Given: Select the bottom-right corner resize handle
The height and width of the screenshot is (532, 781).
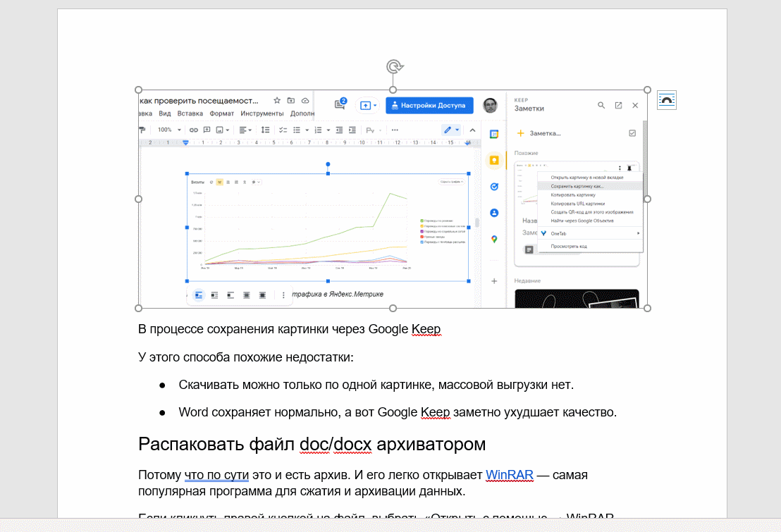Looking at the screenshot, I should [x=647, y=309].
